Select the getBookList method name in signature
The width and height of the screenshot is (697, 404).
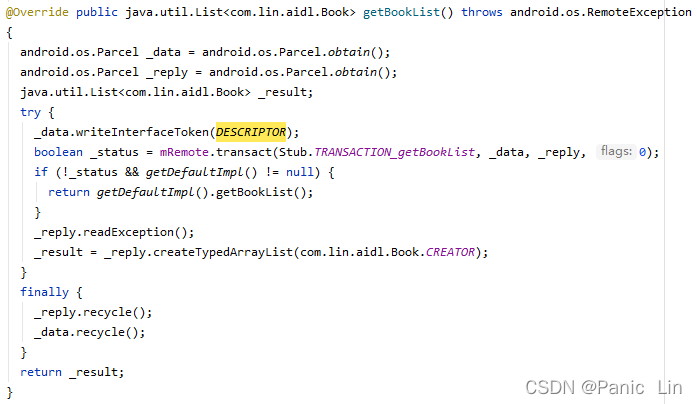pos(401,12)
